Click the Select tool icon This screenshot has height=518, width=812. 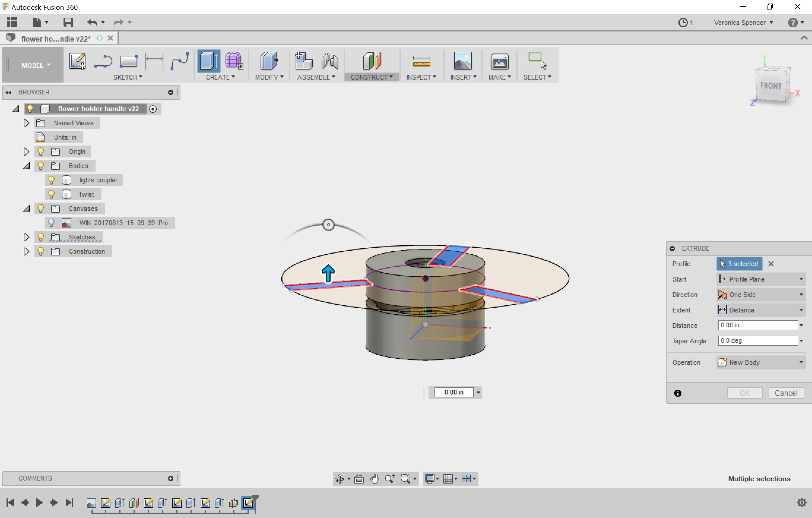click(537, 60)
